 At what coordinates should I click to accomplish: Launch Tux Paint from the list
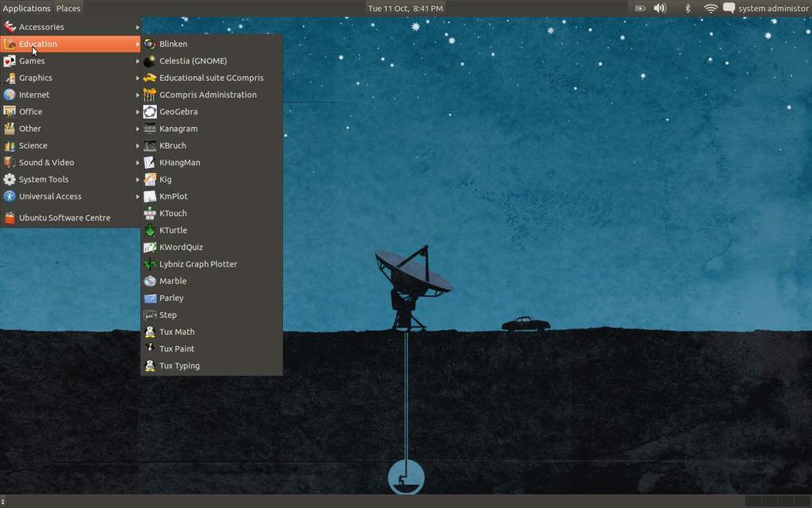coord(212,349)
